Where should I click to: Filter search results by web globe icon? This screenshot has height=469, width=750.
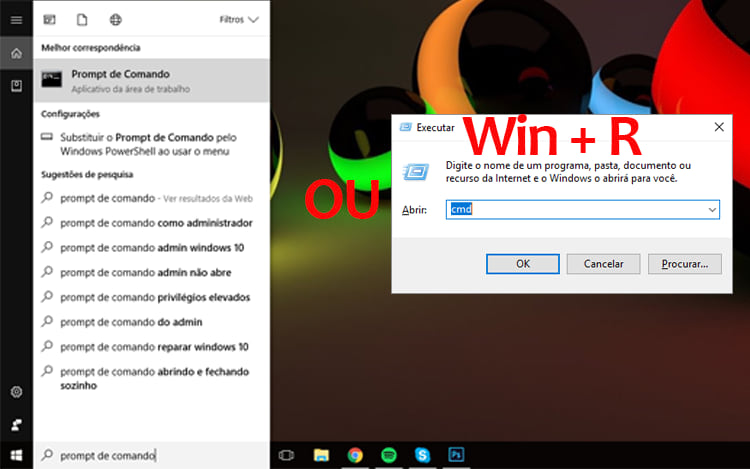click(x=115, y=20)
